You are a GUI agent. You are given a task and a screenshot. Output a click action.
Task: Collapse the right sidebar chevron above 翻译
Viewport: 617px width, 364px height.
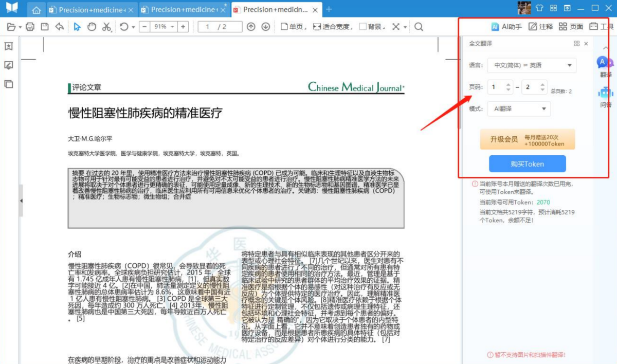[x=605, y=47]
